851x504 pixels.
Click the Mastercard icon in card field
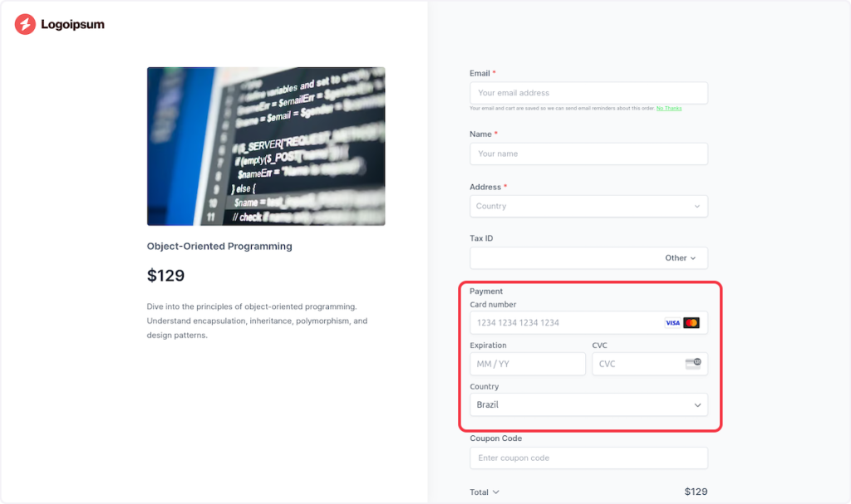coord(691,323)
